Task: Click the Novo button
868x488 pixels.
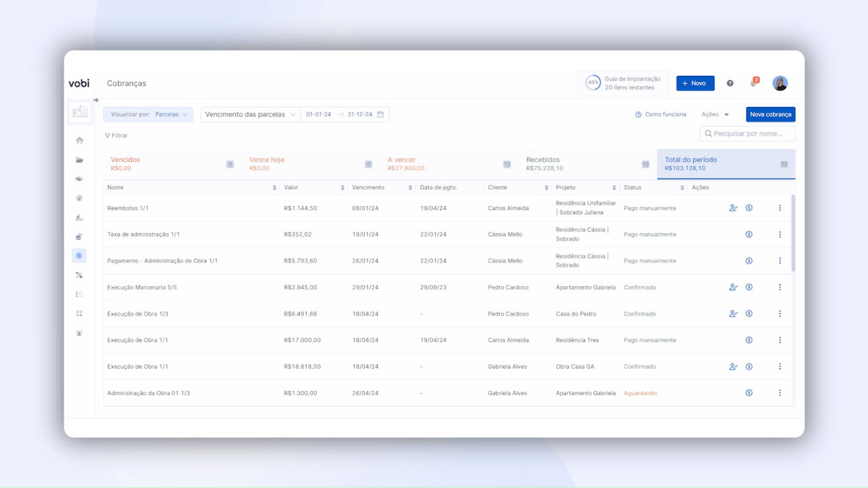Action: pos(695,83)
